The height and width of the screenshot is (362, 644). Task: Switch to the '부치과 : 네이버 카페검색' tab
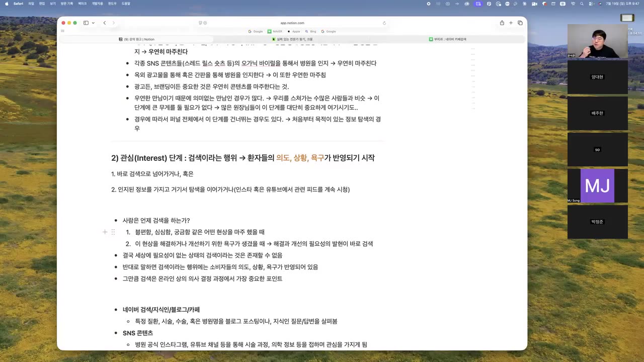pyautogui.click(x=448, y=39)
